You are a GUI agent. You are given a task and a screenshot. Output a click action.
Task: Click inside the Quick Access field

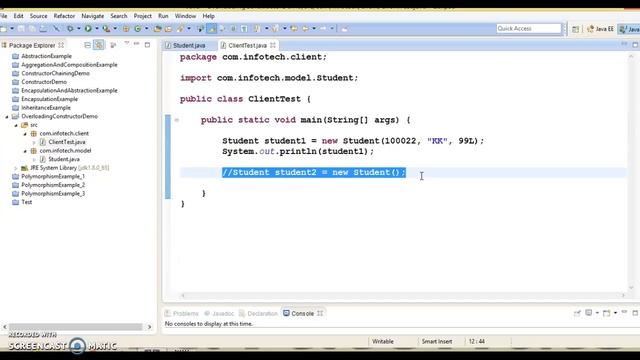(529, 29)
